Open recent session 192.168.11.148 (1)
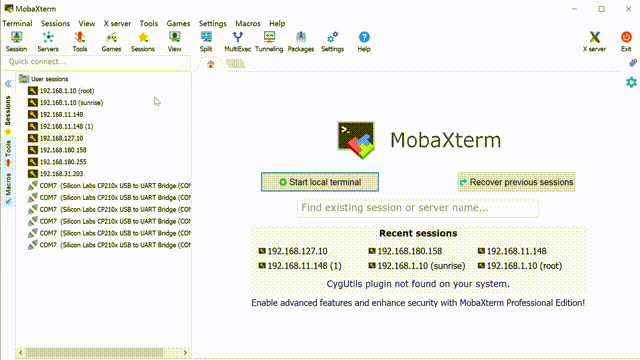 [300, 266]
